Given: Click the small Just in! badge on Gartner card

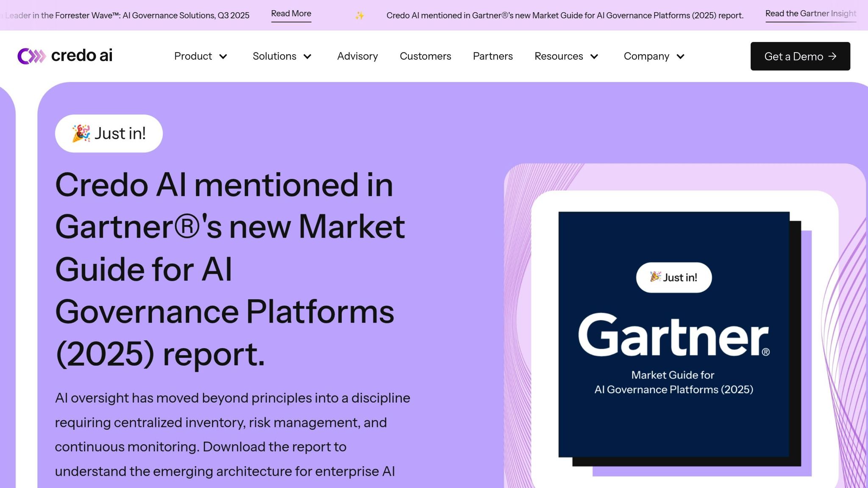Looking at the screenshot, I should [673, 277].
